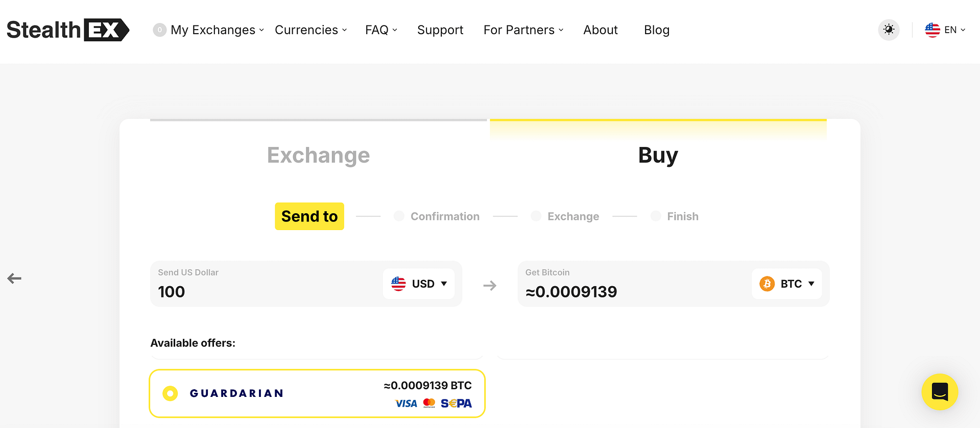Open the Support page link
980x428 pixels.
pyautogui.click(x=440, y=30)
